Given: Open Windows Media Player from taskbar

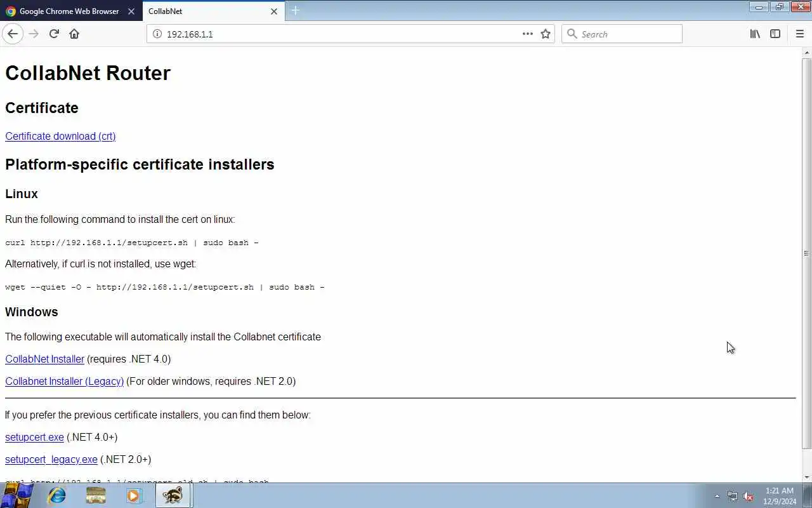Looking at the screenshot, I should coord(134,495).
